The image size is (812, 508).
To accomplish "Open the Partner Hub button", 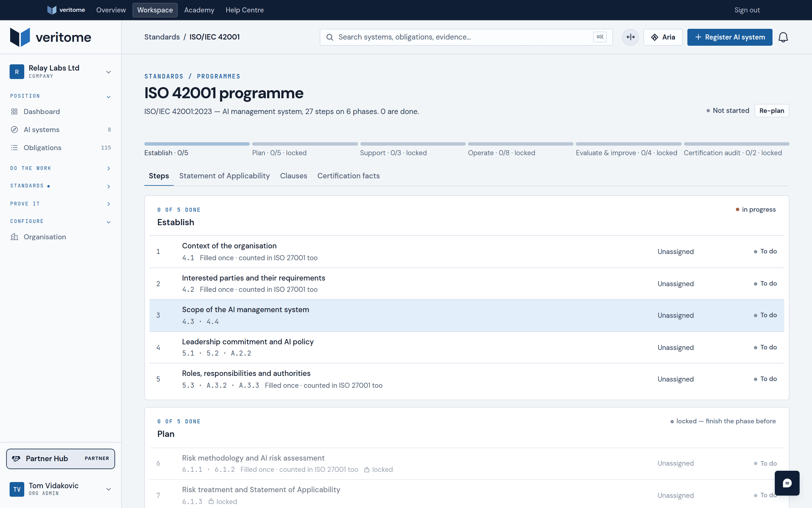I will tap(60, 459).
